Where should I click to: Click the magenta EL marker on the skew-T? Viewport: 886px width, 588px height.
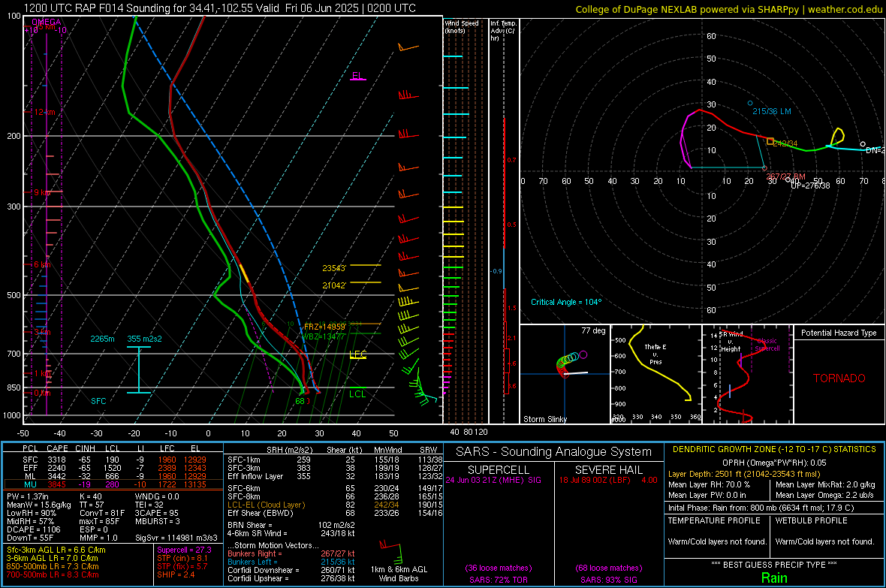point(357,76)
